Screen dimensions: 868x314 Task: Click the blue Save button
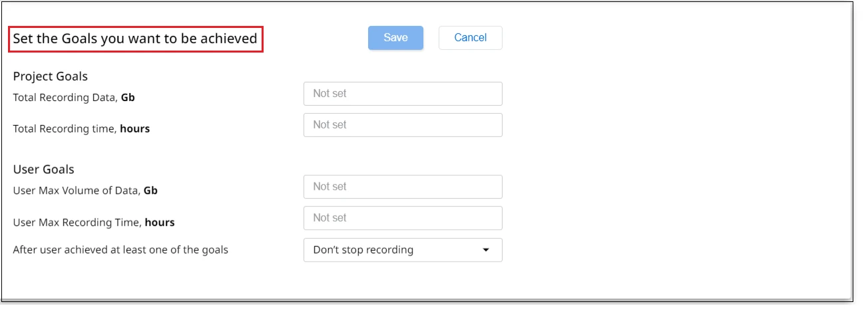click(395, 38)
